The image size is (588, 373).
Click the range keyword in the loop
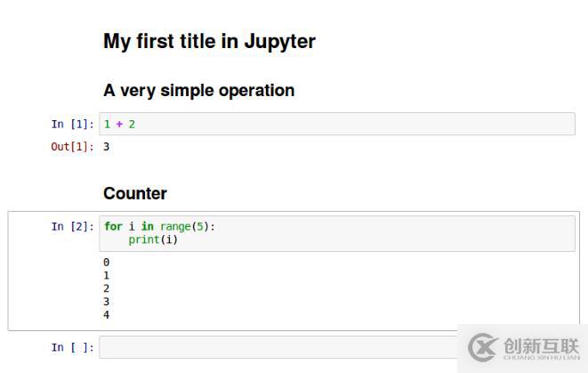pos(175,226)
